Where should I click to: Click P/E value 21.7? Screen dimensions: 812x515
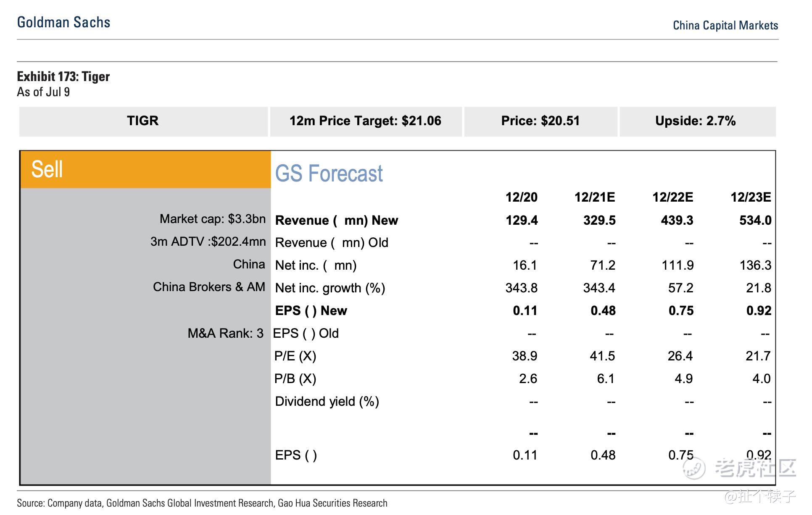click(x=758, y=356)
